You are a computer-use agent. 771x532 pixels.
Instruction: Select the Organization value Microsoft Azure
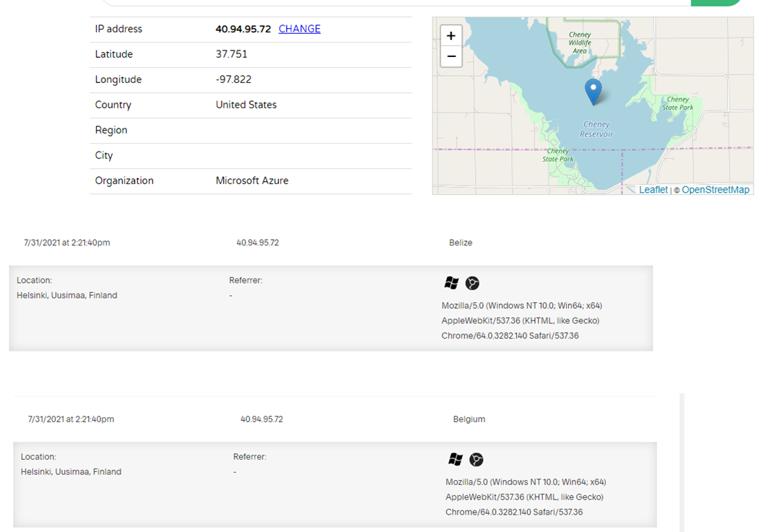point(252,180)
